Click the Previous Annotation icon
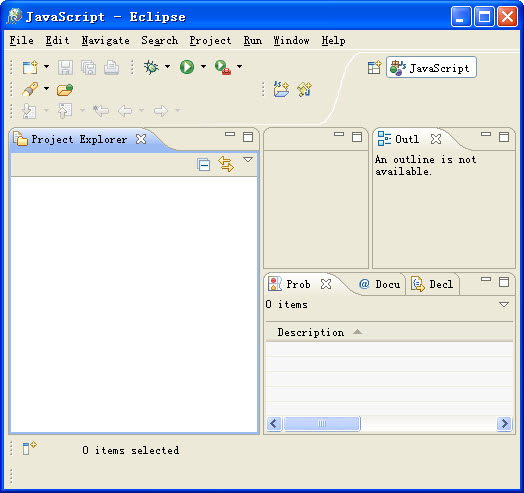The image size is (524, 493). (x=65, y=111)
